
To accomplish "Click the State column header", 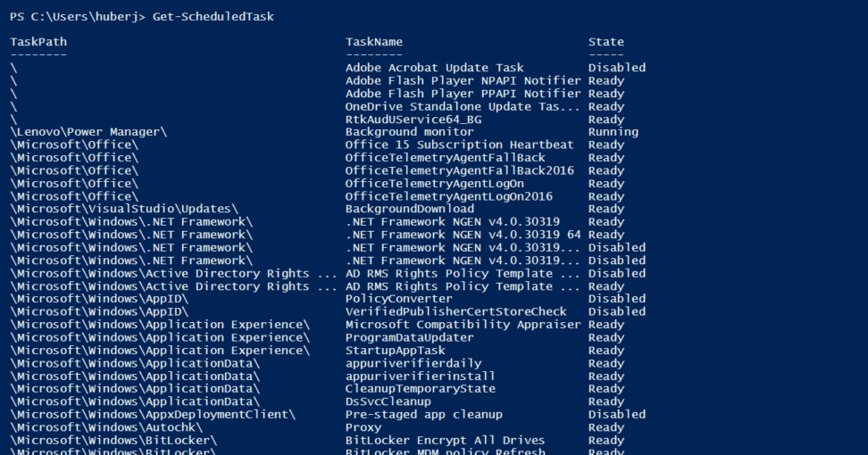I will 605,42.
